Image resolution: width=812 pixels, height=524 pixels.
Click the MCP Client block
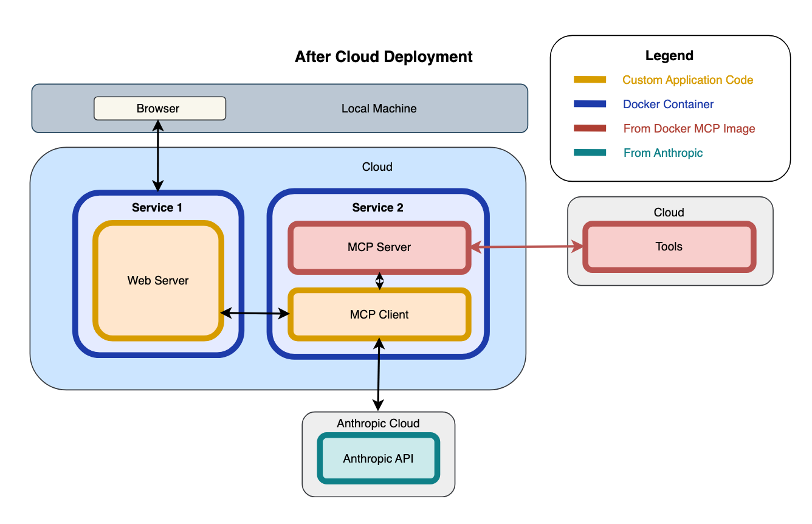[379, 314]
